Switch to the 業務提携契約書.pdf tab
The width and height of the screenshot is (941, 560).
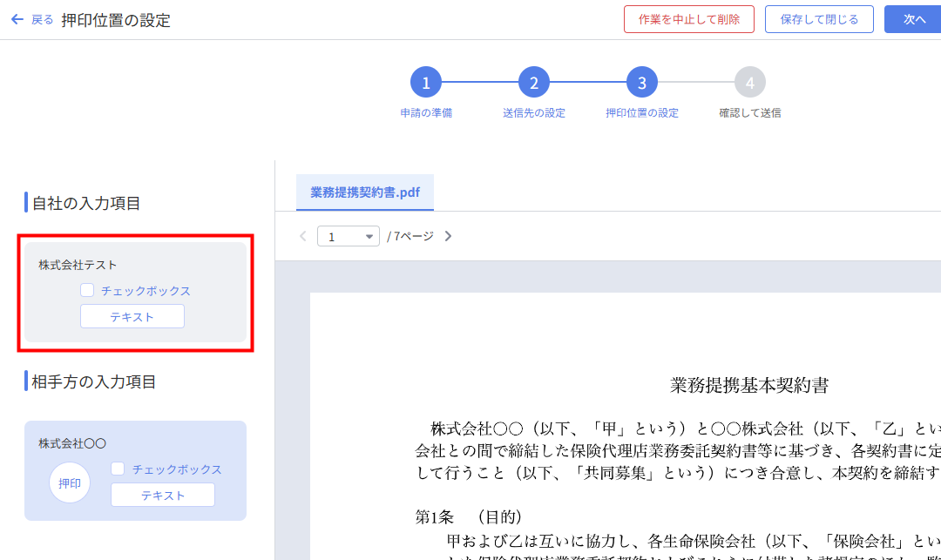pyautogui.click(x=365, y=192)
